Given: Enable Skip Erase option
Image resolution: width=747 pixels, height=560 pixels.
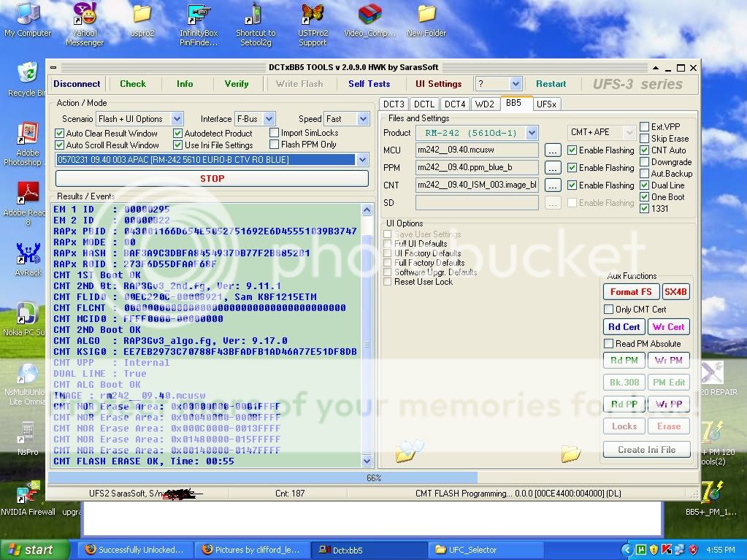Looking at the screenshot, I should (x=644, y=139).
